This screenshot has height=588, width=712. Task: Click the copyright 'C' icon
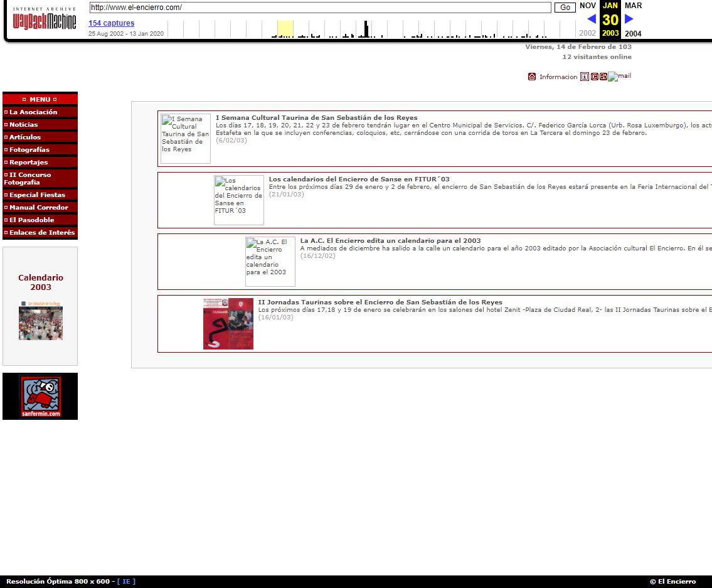pos(594,77)
